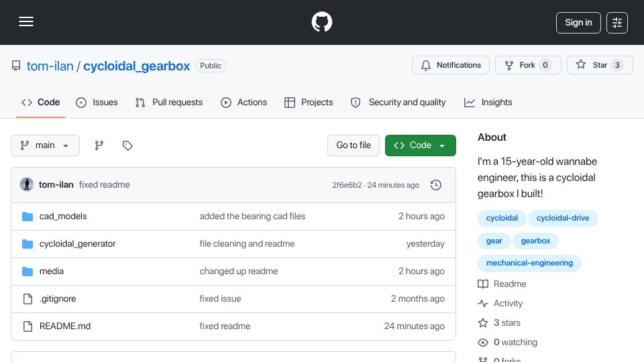Click the GitHub logo in header

point(321,21)
